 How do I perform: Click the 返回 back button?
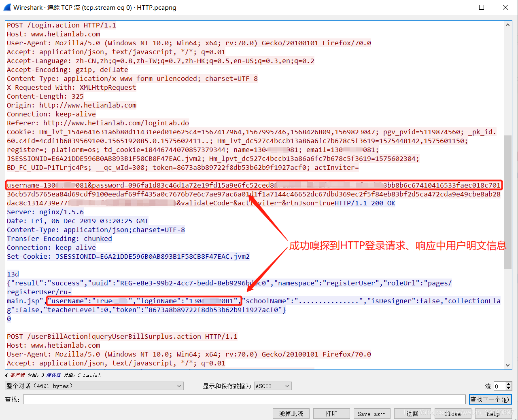[412, 414]
